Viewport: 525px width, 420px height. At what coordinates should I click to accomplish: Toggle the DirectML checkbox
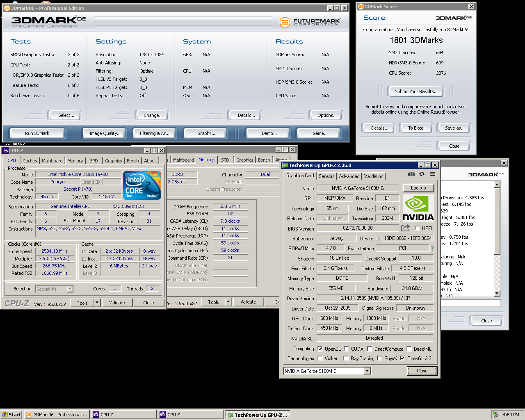(409, 349)
